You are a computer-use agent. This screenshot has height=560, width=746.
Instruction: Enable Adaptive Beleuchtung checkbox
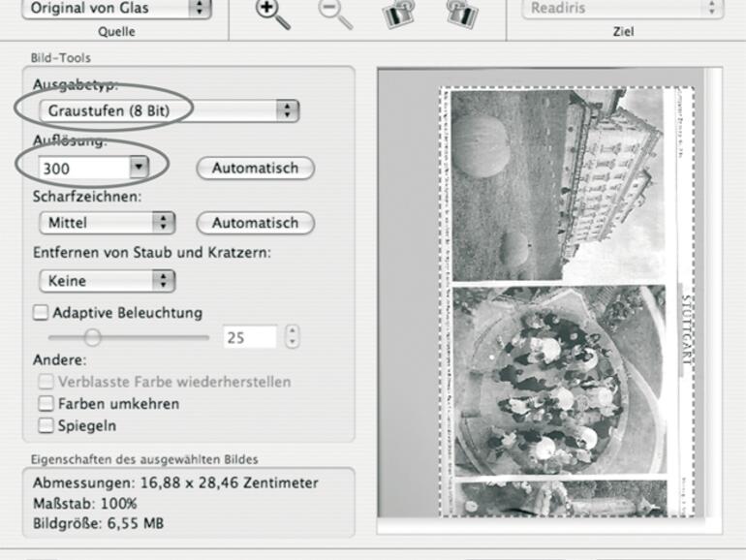pos(41,313)
